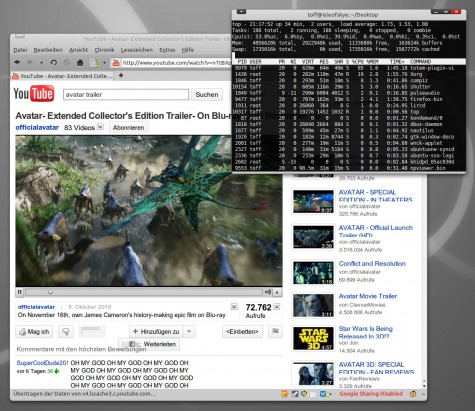
Task: Open the Hilfe menu
Action: [188, 50]
